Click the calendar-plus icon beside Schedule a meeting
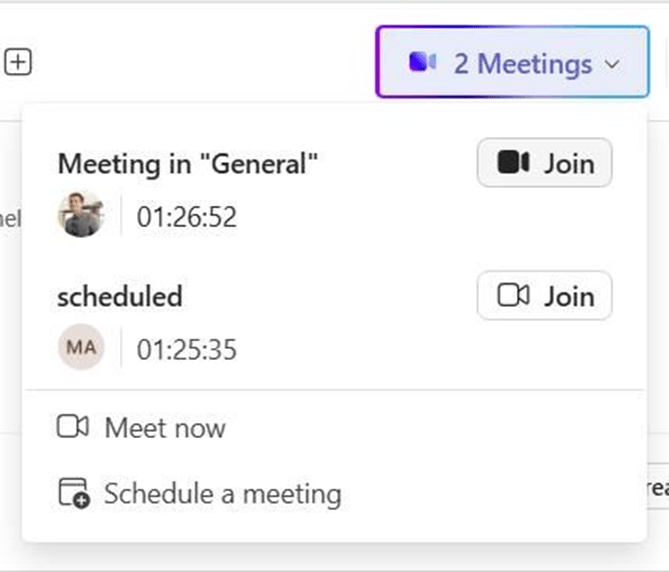The width and height of the screenshot is (669, 572). pos(73,493)
